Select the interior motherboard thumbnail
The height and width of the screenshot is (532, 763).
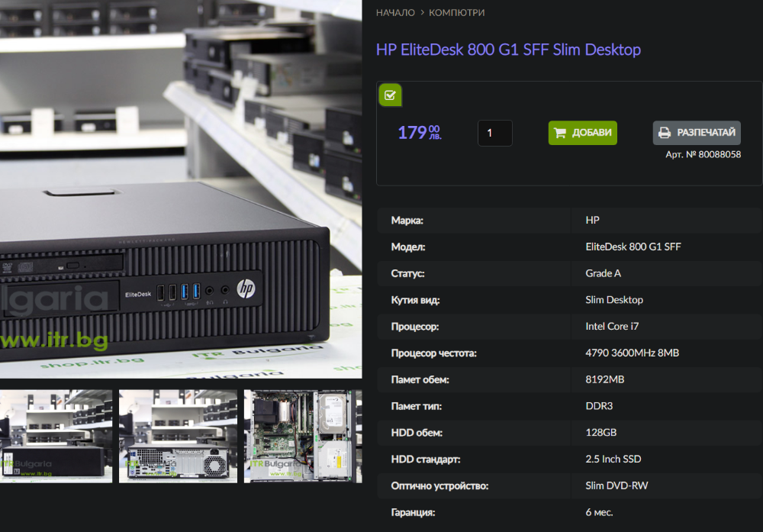303,436
